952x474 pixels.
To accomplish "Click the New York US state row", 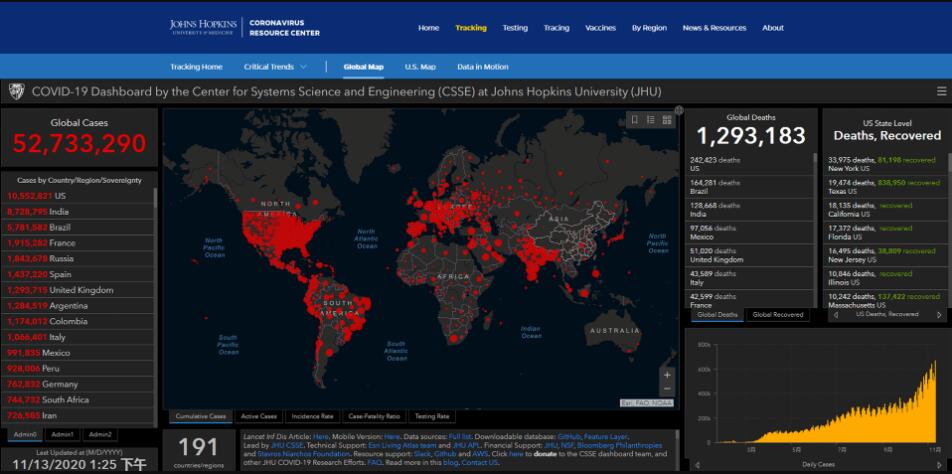I will click(x=885, y=164).
